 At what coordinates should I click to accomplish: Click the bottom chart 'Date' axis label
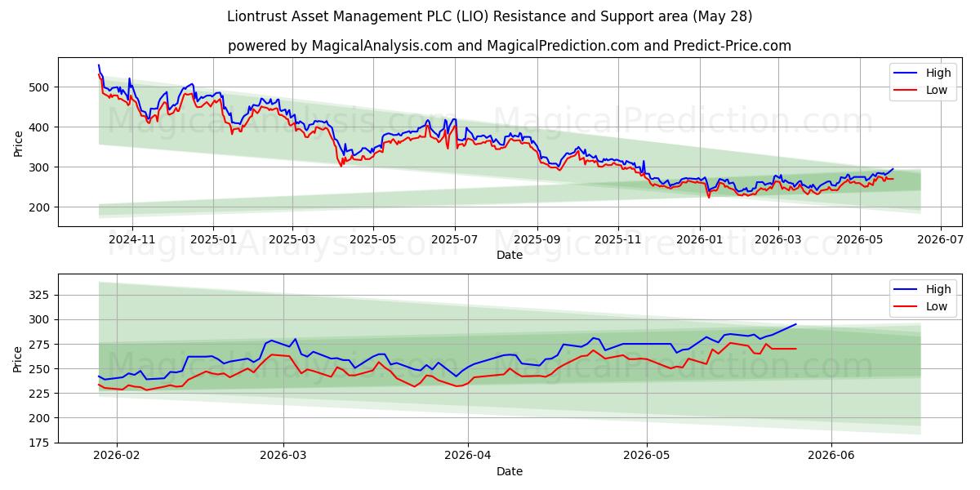click(510, 471)
